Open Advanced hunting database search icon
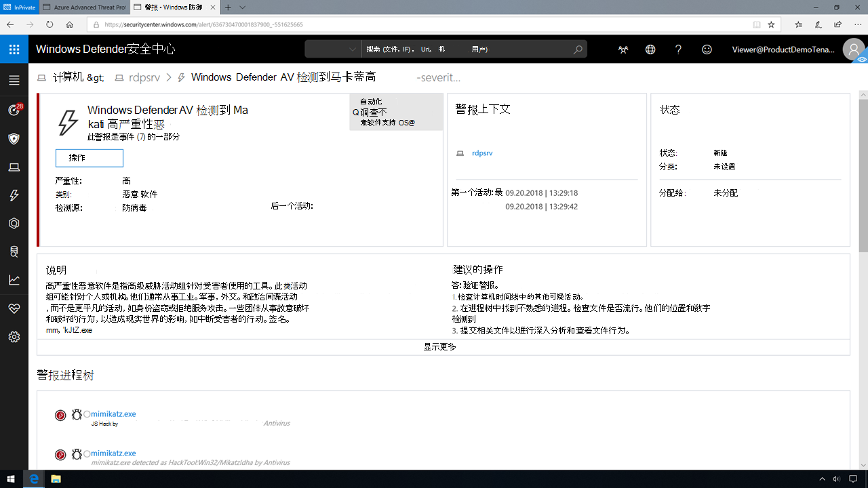 point(14,251)
